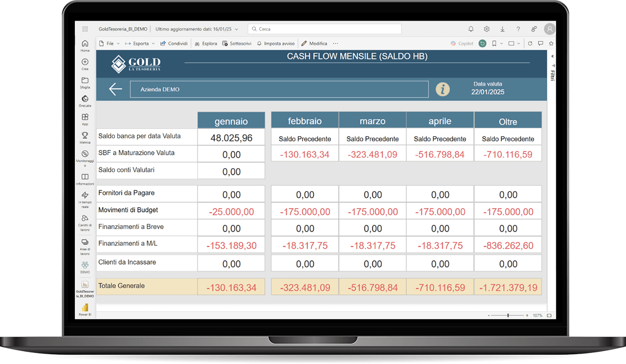
Task: Open the app launcher grid icon
Action: (x=85, y=29)
